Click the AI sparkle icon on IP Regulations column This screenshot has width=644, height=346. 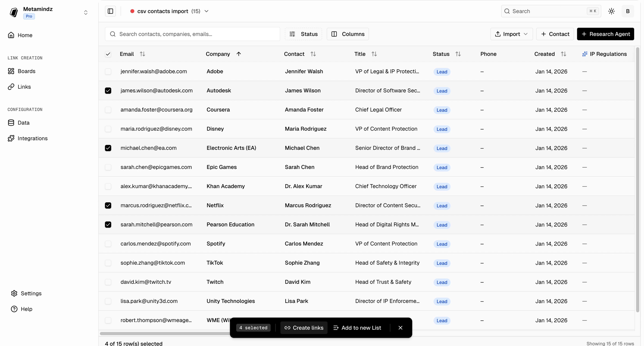(585, 54)
